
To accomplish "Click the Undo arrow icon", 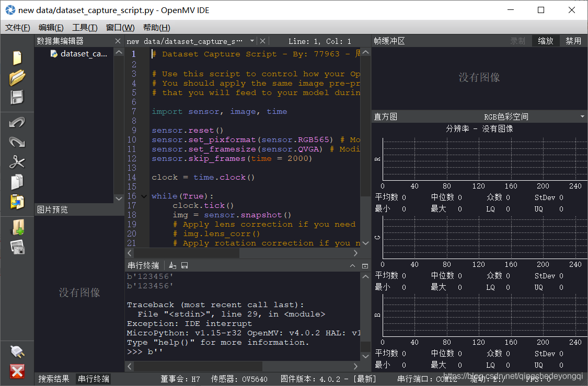I will click(x=17, y=122).
